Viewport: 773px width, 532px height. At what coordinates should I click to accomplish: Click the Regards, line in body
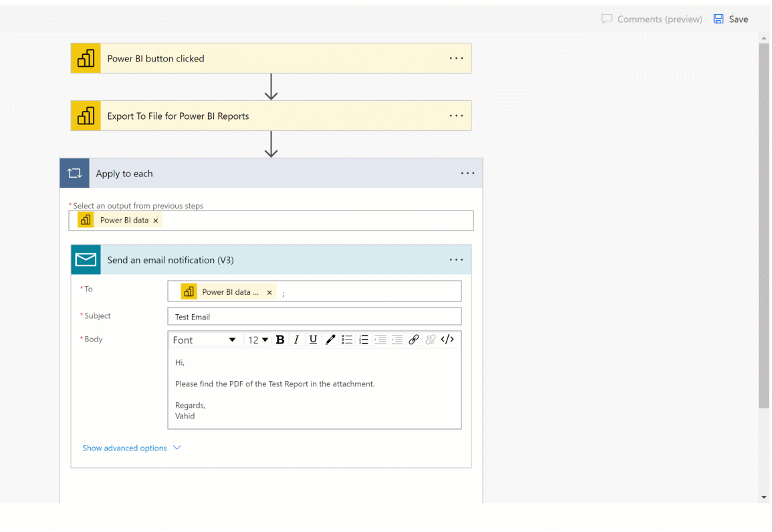tap(191, 405)
